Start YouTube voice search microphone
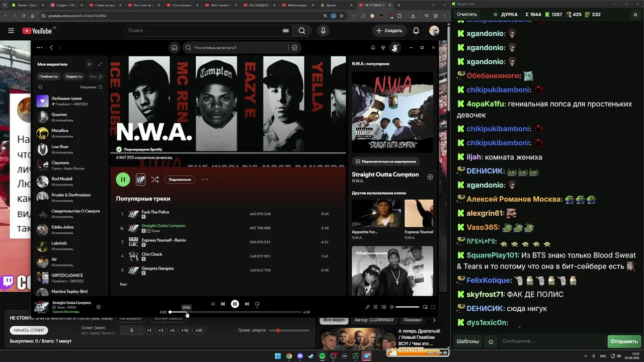The height and width of the screenshot is (362, 644). coord(323,31)
